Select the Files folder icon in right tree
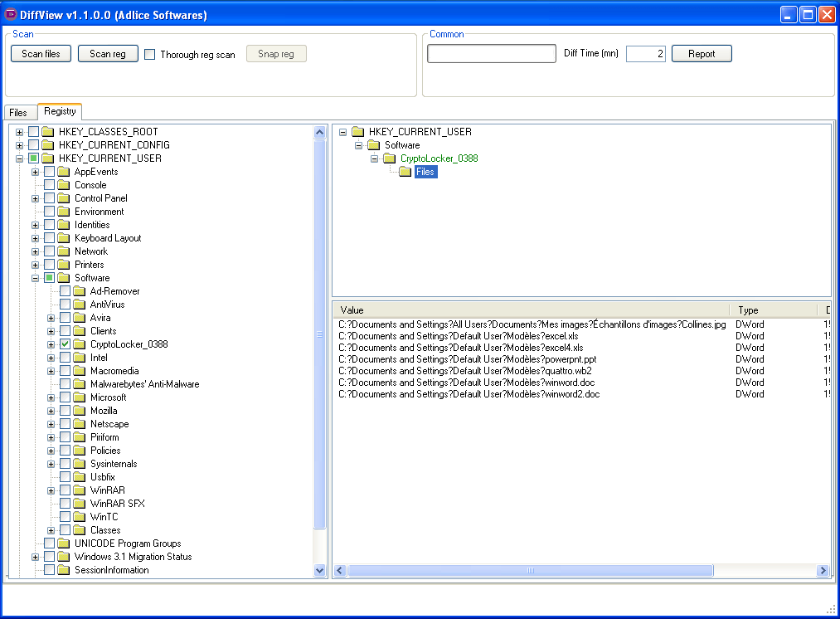This screenshot has width=840, height=619. 405,172
